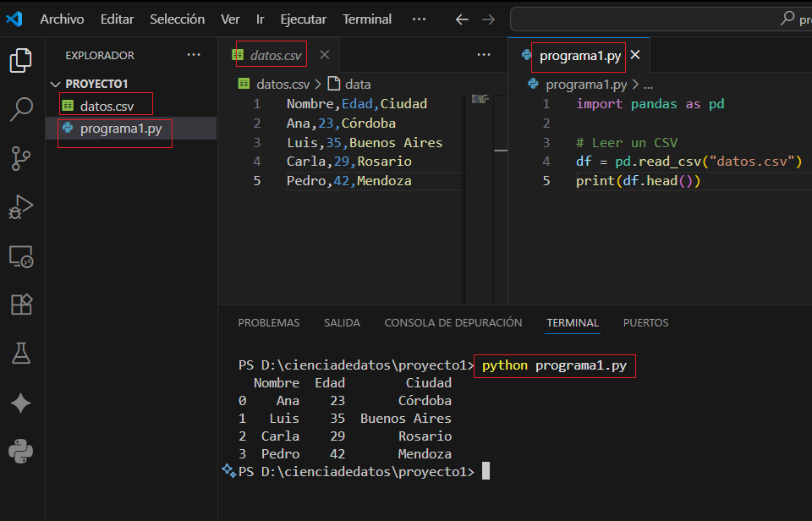Open Explorer more actions ellipsis
This screenshot has width=812, height=521.
click(x=194, y=55)
